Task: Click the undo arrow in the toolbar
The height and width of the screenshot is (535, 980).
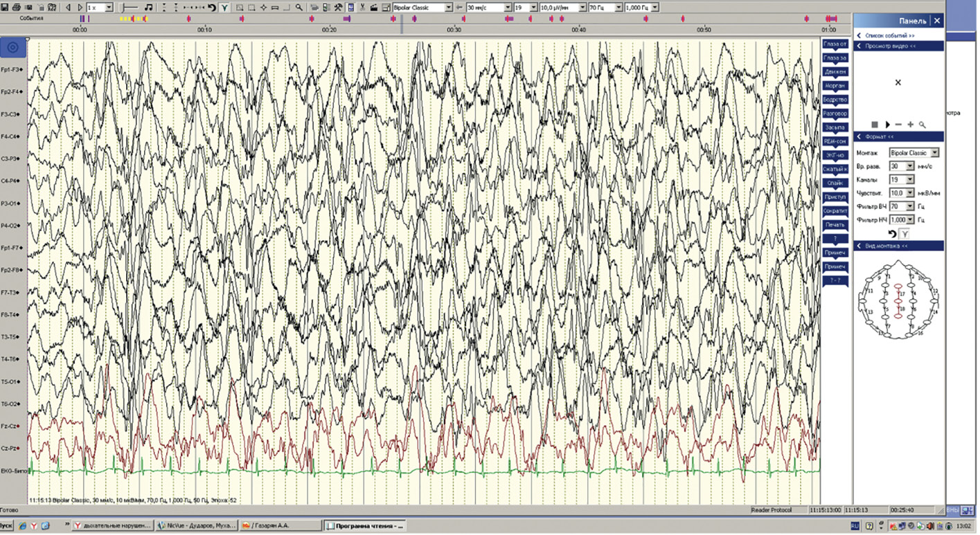Action: [212, 7]
